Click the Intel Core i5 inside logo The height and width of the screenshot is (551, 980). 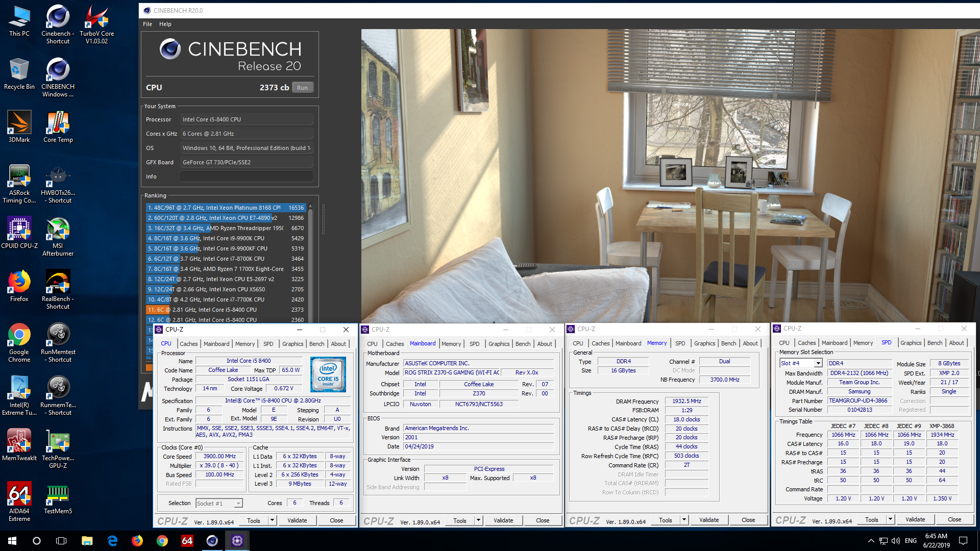point(328,374)
